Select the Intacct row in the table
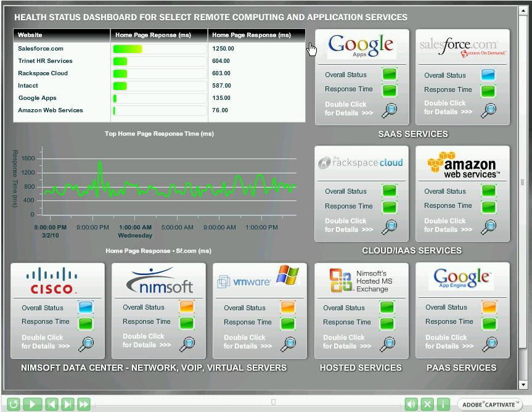 coord(159,86)
